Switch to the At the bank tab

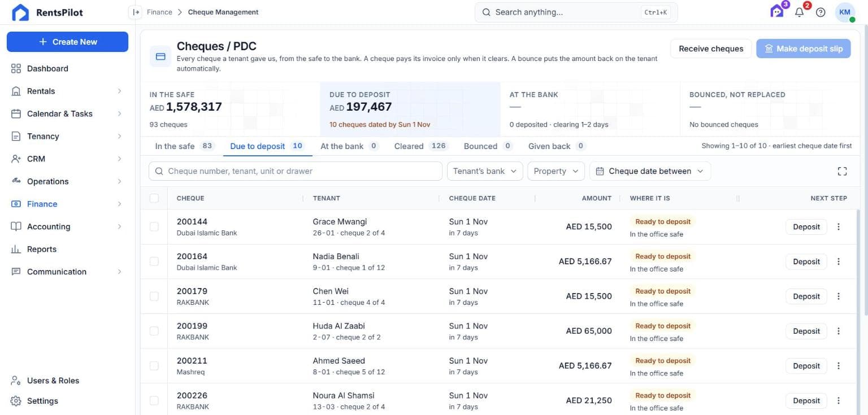[x=349, y=146]
